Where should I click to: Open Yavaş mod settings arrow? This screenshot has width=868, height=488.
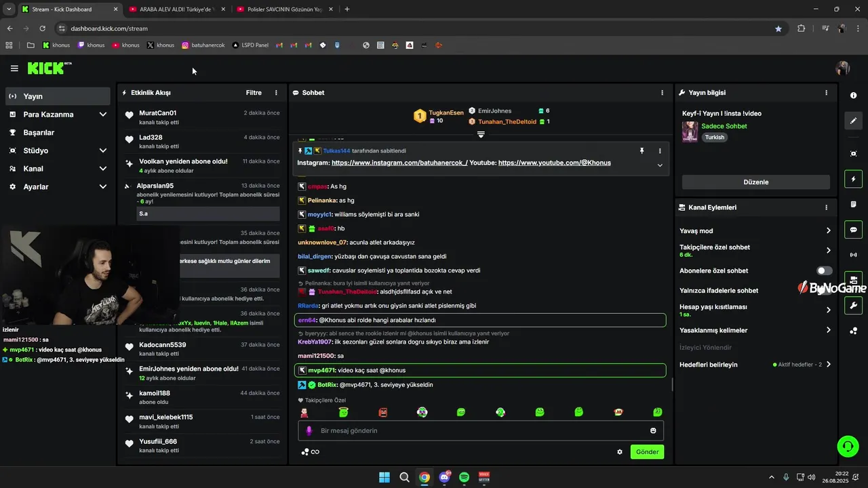828,231
